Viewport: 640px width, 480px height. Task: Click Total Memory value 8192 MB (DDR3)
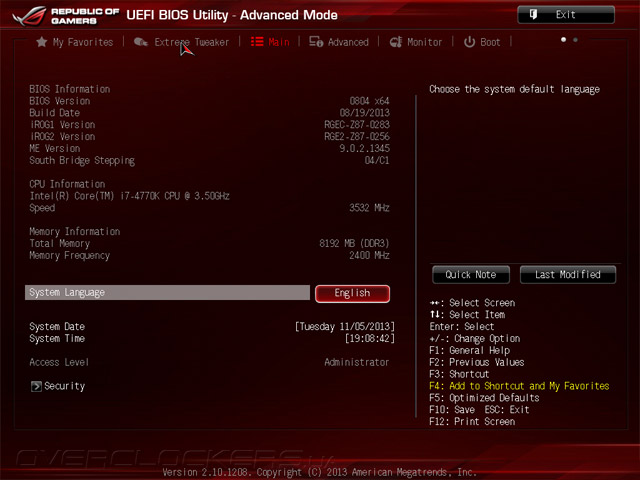coord(354,243)
